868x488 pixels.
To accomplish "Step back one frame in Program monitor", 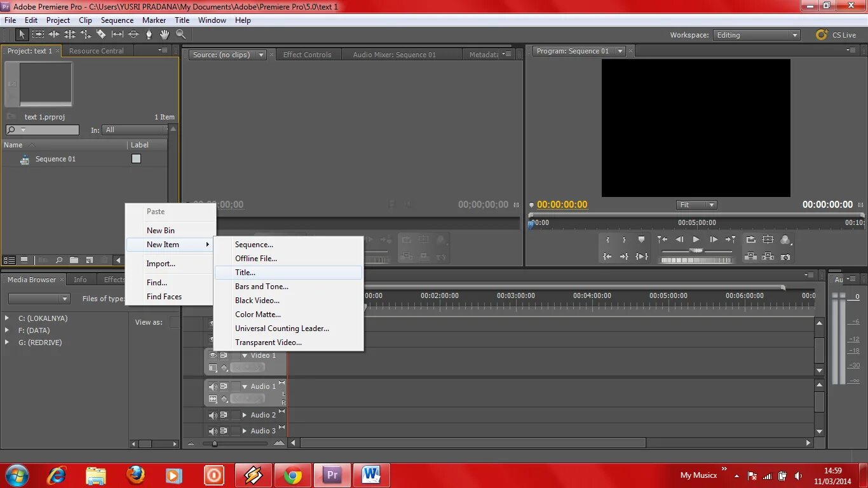I will click(679, 240).
